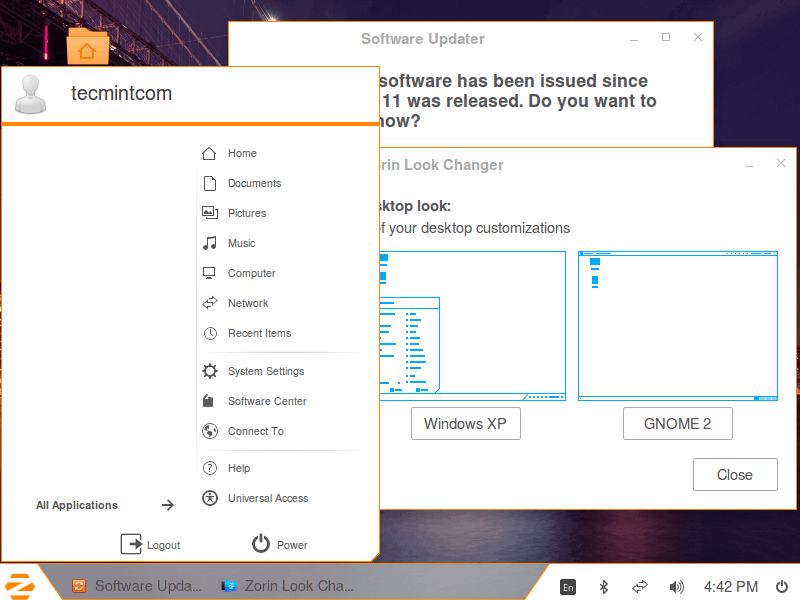Click the Power symbol in start menu
This screenshot has height=600, width=800.
[261, 544]
